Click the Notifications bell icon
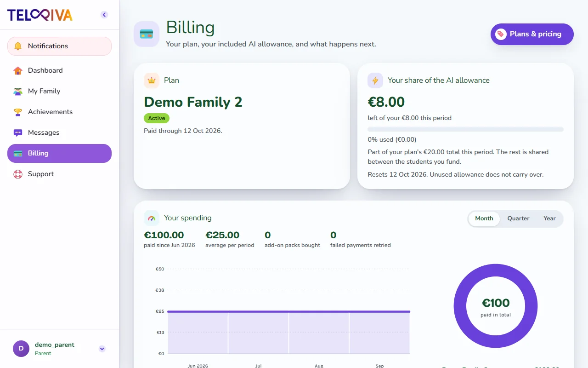 point(18,46)
